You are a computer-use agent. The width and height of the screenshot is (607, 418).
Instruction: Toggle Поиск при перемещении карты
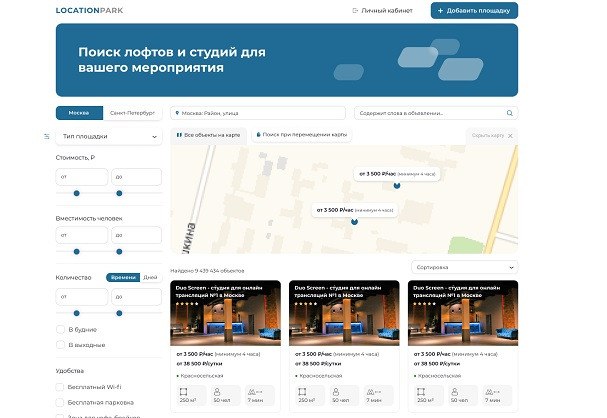pos(302,135)
